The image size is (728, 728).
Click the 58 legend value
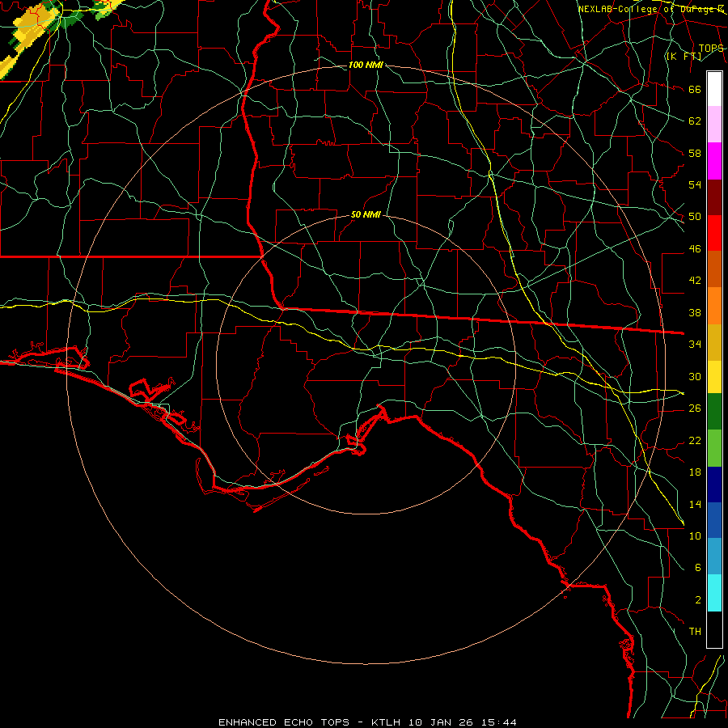[695, 153]
